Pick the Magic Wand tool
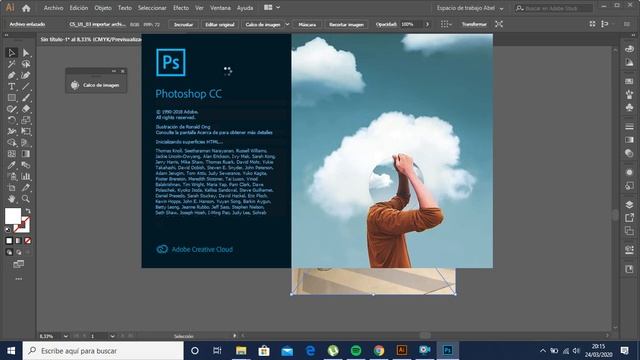The image size is (640, 360). [11, 64]
